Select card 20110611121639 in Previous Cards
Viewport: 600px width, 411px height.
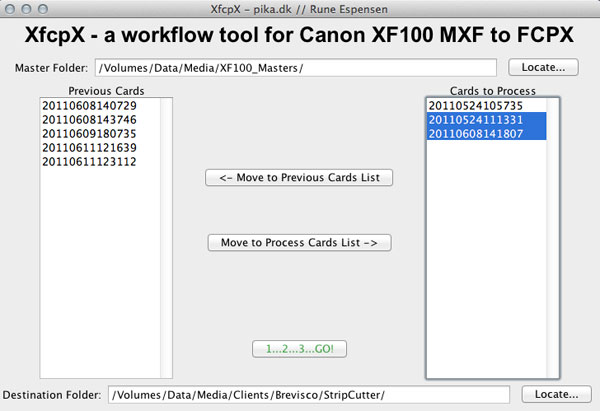[x=101, y=148]
